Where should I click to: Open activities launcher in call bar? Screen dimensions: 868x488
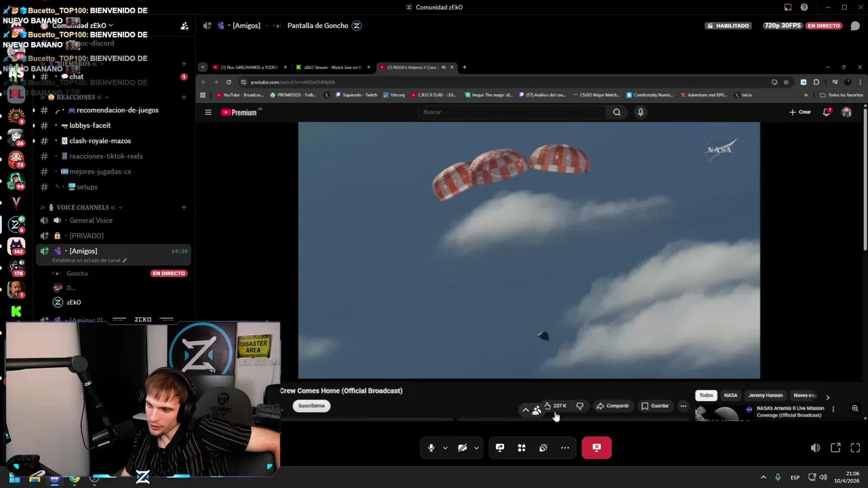point(521,448)
